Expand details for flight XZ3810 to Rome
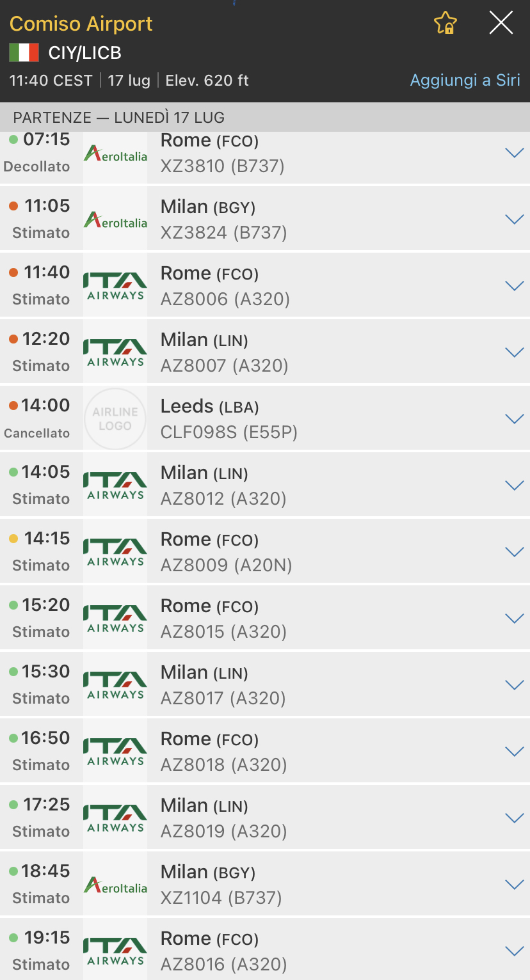Viewport: 530px width, 980px height. (514, 153)
